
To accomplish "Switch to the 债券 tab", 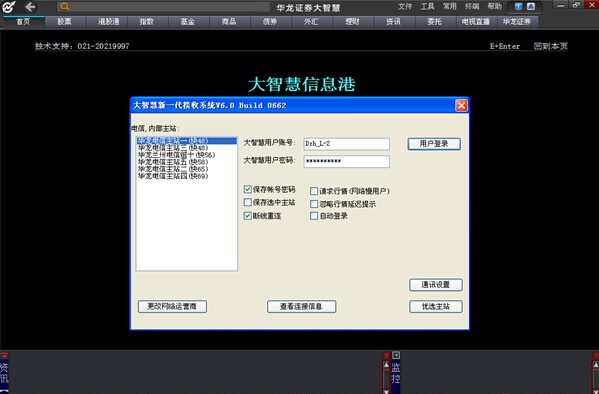I will coord(270,22).
